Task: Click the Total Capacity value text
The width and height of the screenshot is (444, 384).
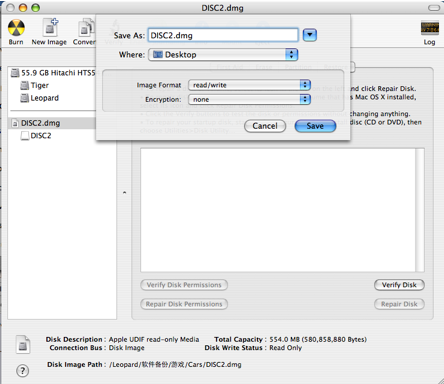Action: [x=318, y=339]
